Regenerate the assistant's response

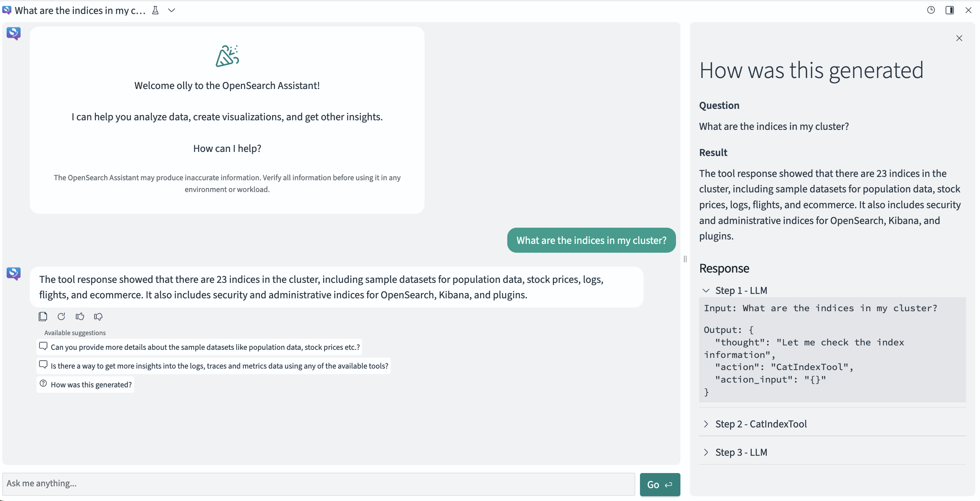(x=61, y=316)
